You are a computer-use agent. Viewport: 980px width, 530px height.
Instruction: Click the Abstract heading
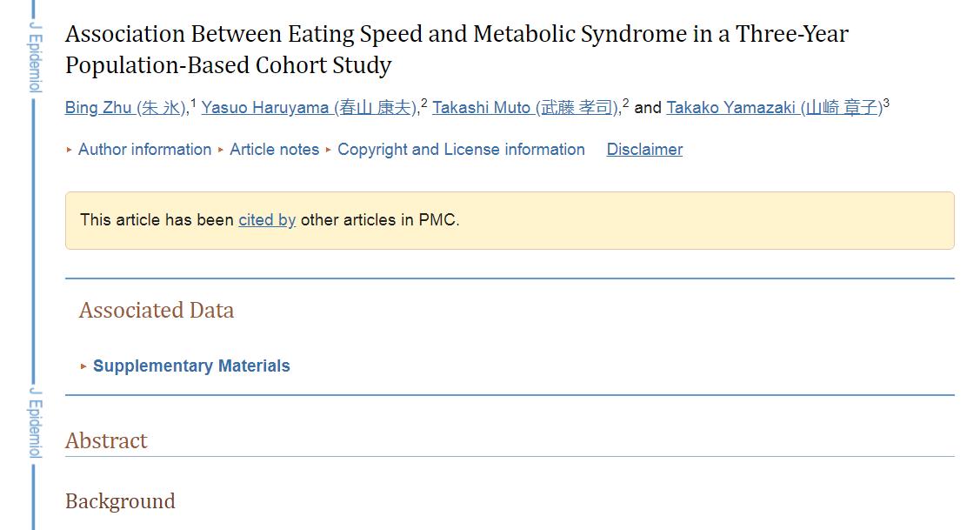tap(106, 440)
